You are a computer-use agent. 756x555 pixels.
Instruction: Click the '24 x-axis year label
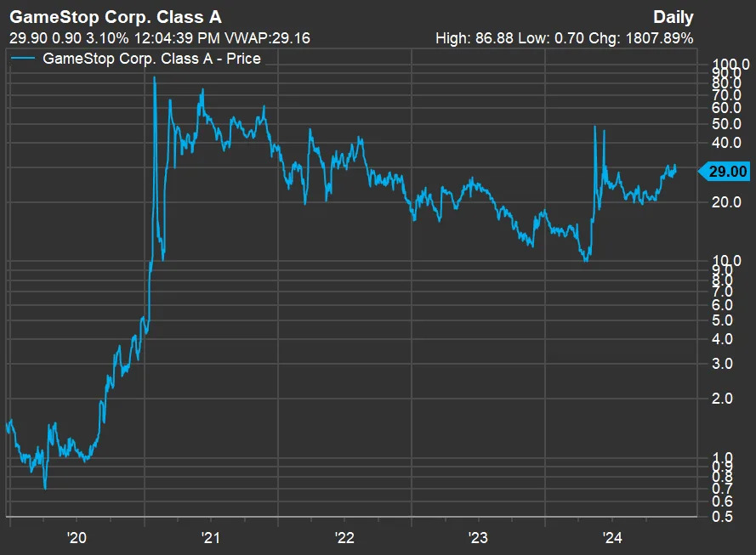coord(612,538)
